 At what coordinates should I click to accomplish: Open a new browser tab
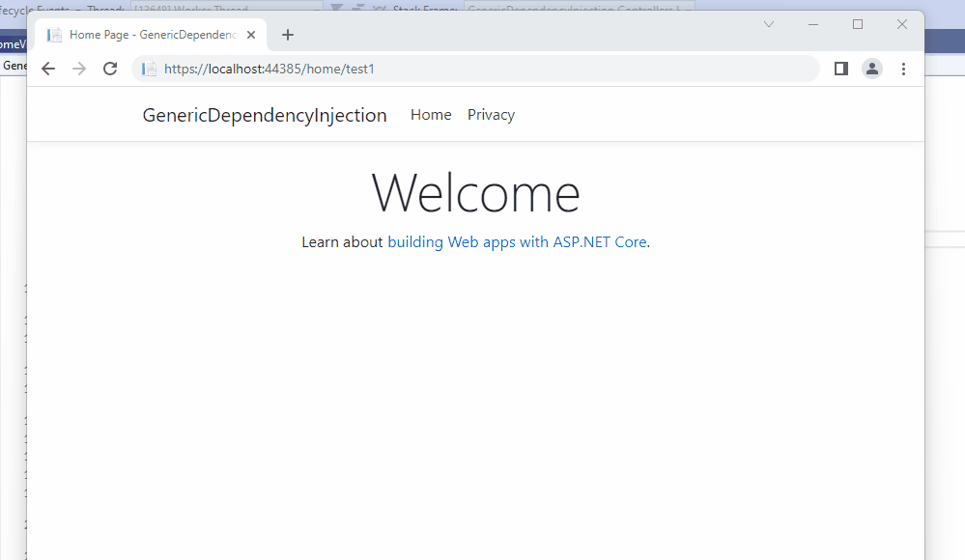pos(288,35)
